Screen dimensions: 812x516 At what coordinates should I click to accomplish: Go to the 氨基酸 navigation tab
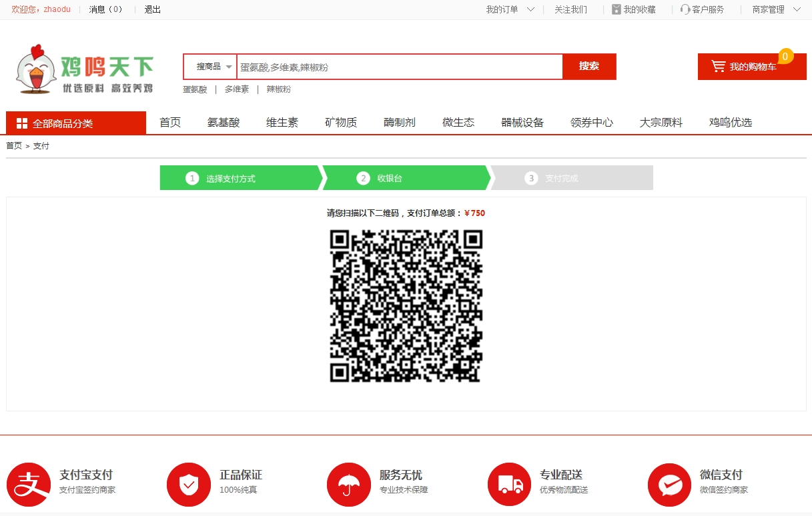(x=224, y=123)
